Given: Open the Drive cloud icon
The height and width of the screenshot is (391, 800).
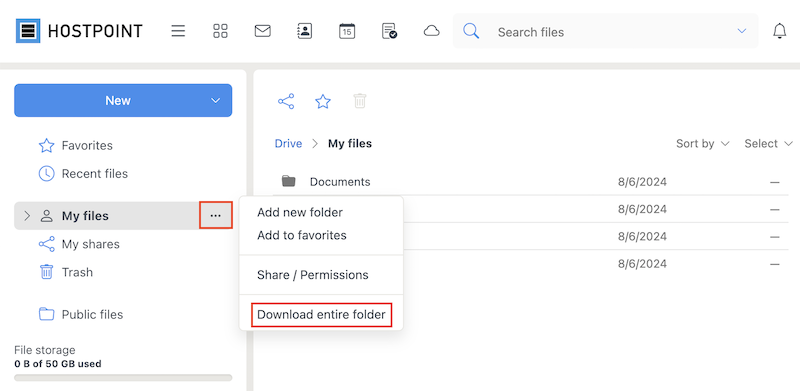Looking at the screenshot, I should tap(432, 31).
